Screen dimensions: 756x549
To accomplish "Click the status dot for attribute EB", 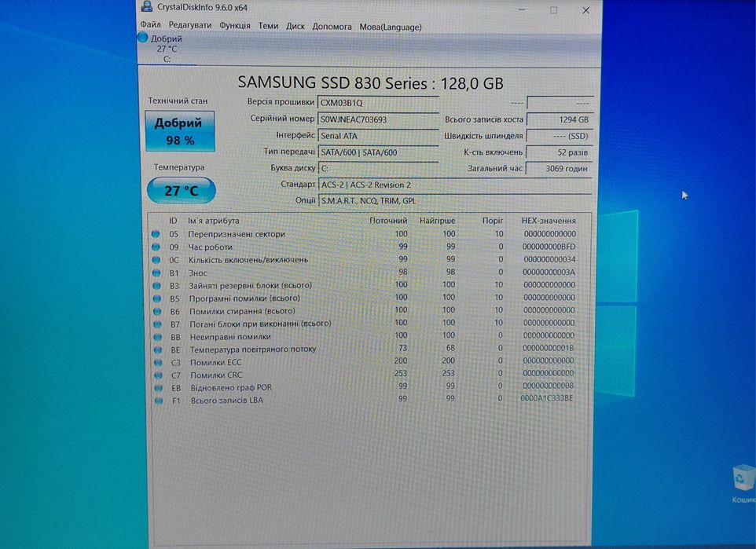I will click(x=159, y=387).
